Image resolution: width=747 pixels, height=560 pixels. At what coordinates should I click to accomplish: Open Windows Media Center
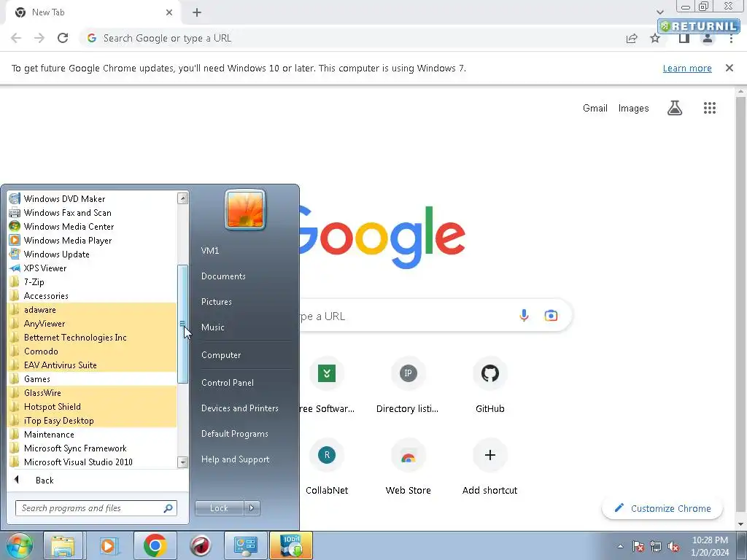pyautogui.click(x=92, y=227)
